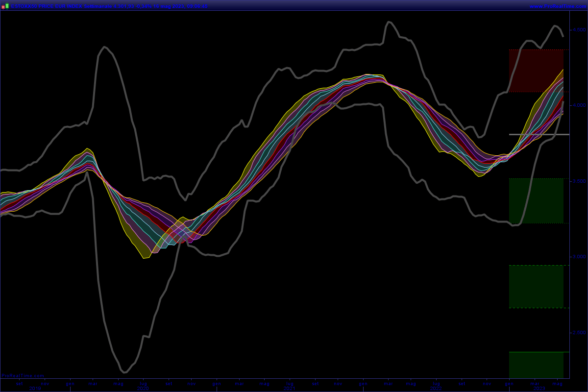Click the 4.500 price axis label
Viewport: 588px width, 392px height.
tap(579, 29)
